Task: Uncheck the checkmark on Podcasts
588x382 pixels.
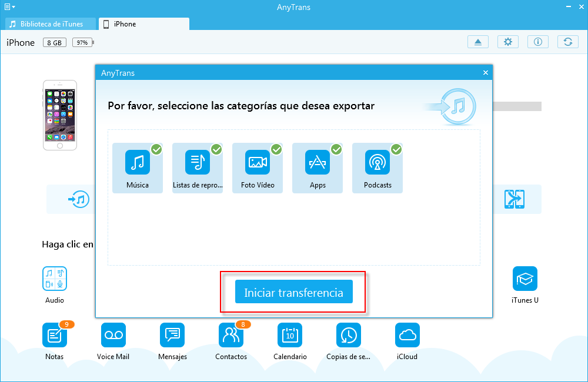Action: [396, 150]
